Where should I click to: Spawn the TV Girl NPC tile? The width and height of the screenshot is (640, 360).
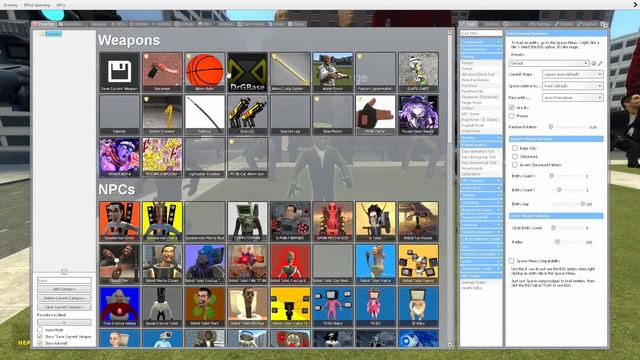(376, 307)
